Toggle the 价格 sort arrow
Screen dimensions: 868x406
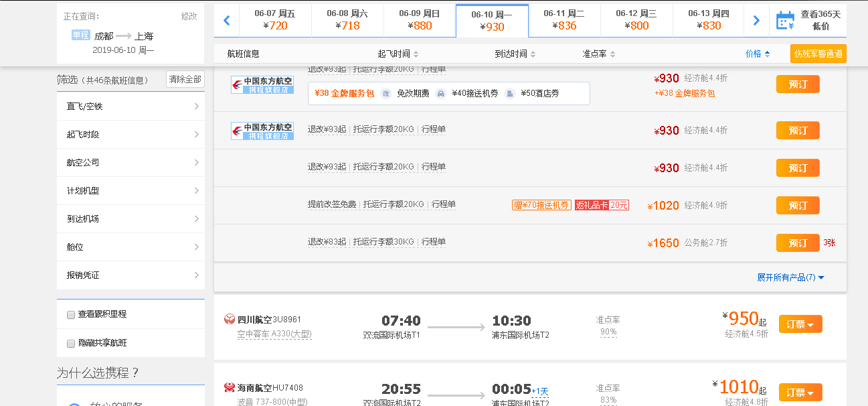pos(767,54)
